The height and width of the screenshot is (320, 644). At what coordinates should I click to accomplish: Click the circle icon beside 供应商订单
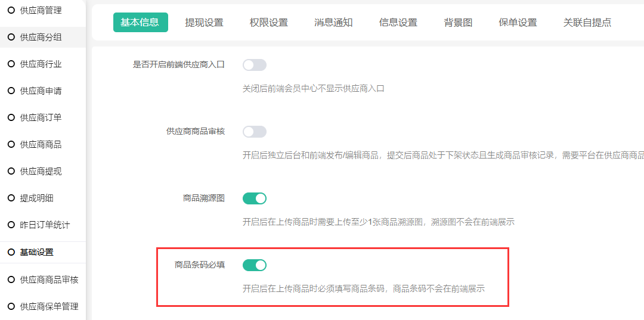(x=11, y=117)
